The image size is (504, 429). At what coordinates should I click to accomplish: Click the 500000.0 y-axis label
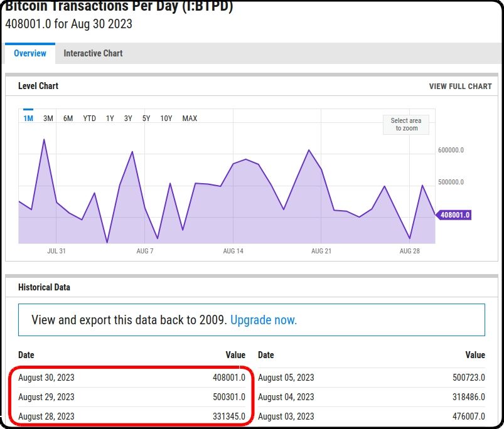click(x=451, y=182)
